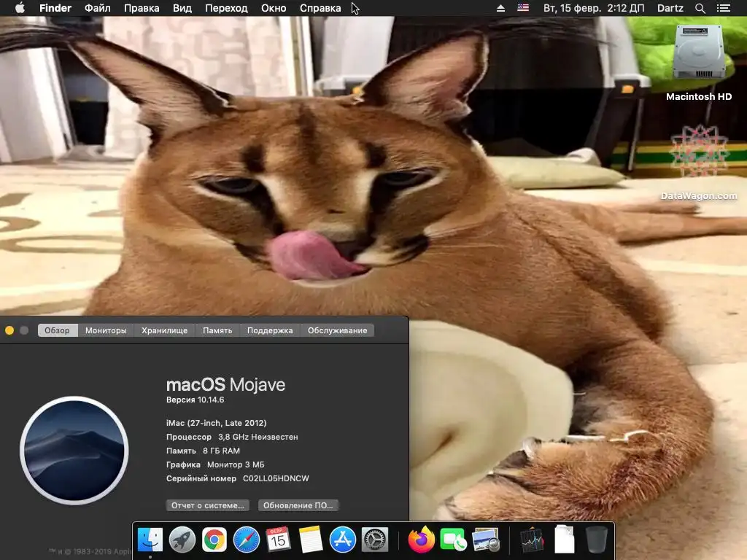This screenshot has height=560, width=747.
Task: Open the Вид menu
Action: point(182,8)
